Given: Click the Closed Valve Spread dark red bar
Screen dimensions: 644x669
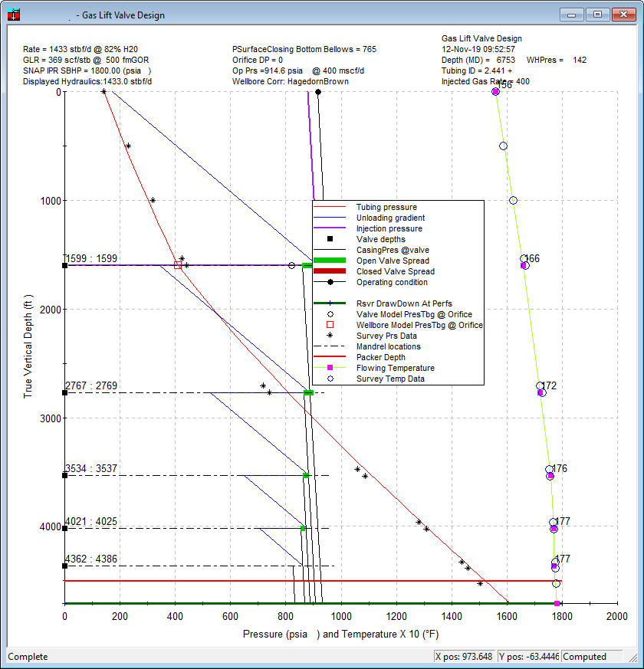Looking at the screenshot, I should [x=330, y=271].
